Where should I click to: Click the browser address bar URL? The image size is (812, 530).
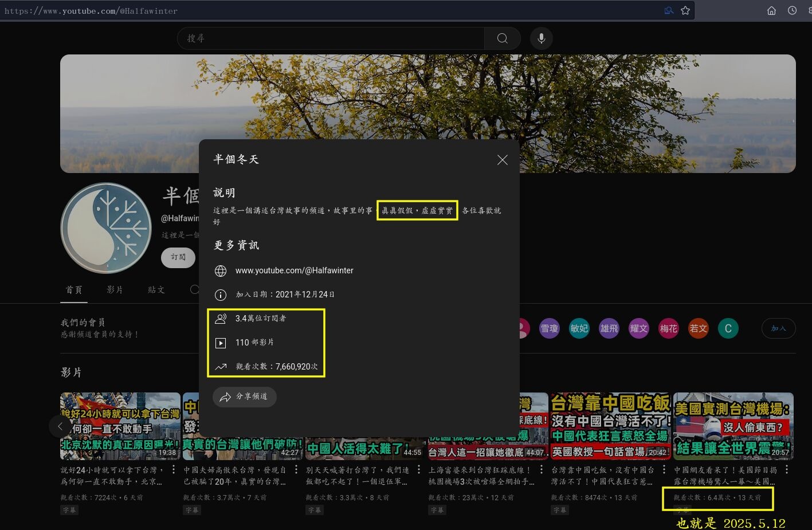pyautogui.click(x=91, y=11)
